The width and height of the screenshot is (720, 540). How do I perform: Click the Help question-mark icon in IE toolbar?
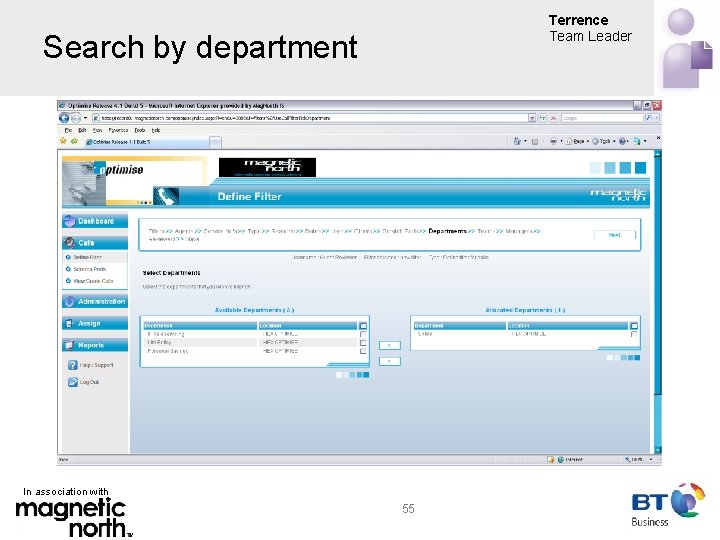coord(622,141)
